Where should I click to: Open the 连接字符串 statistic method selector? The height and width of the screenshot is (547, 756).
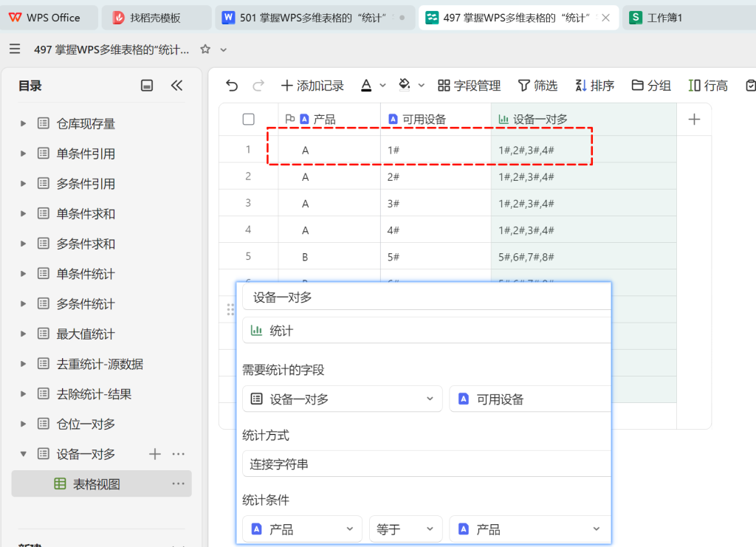click(x=427, y=464)
